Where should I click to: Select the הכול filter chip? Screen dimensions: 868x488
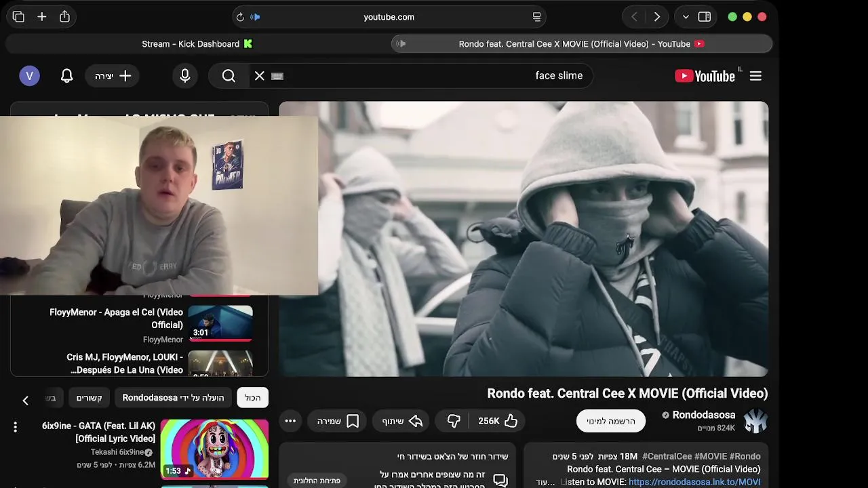coord(253,398)
